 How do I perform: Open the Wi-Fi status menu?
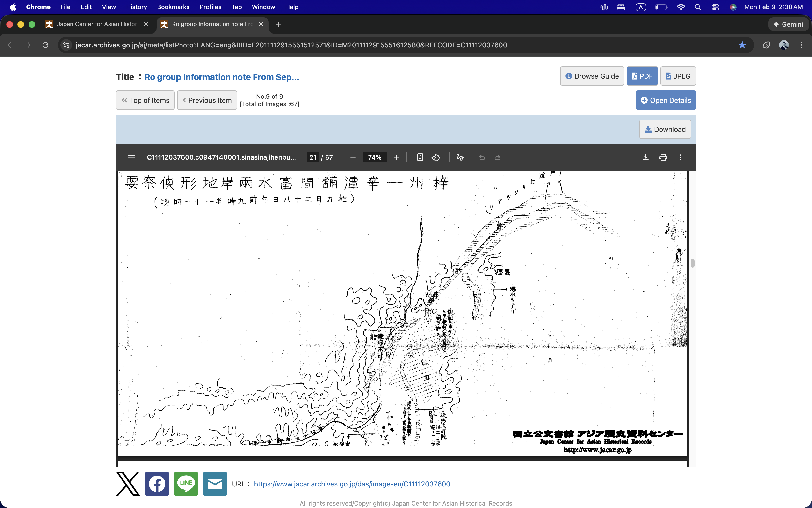[x=681, y=7]
